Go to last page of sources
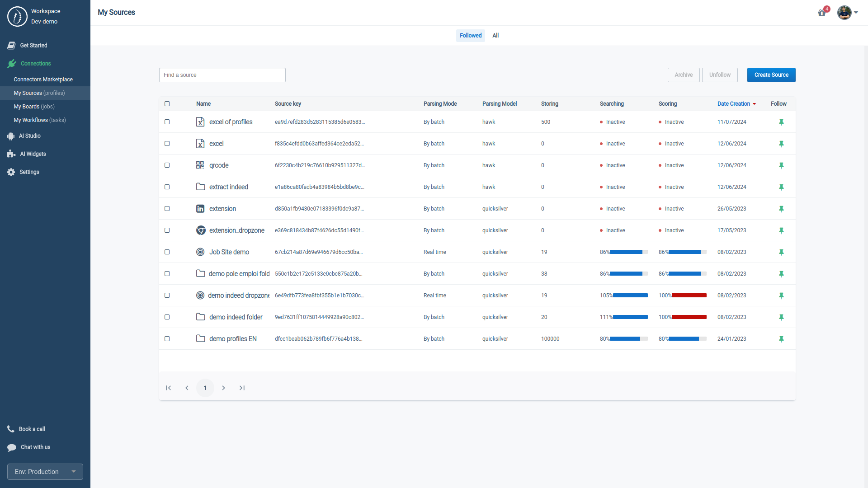The height and width of the screenshot is (488, 868). (242, 388)
